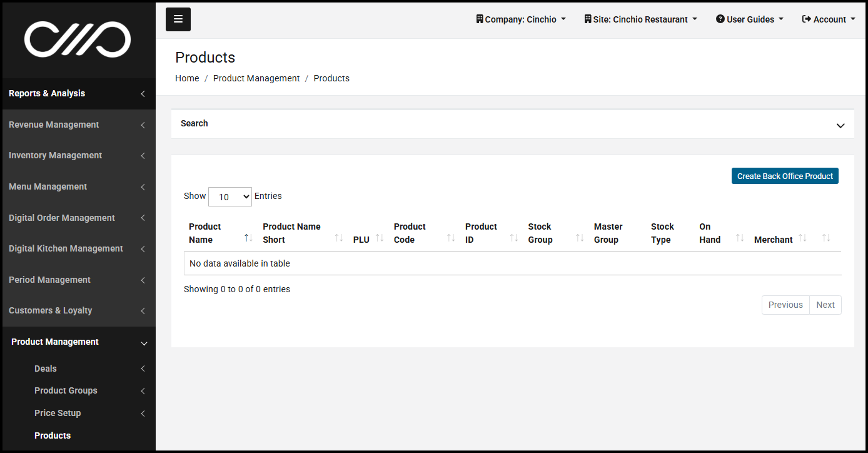The height and width of the screenshot is (453, 868).
Task: Expand Inventory Management sidebar section
Action: point(78,155)
